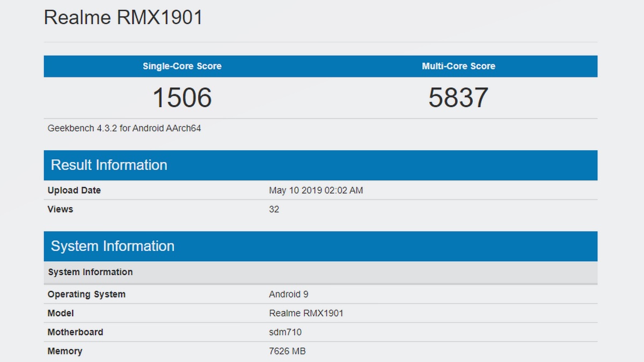Image resolution: width=644 pixels, height=362 pixels.
Task: Click the Motherboard label
Action: point(75,332)
